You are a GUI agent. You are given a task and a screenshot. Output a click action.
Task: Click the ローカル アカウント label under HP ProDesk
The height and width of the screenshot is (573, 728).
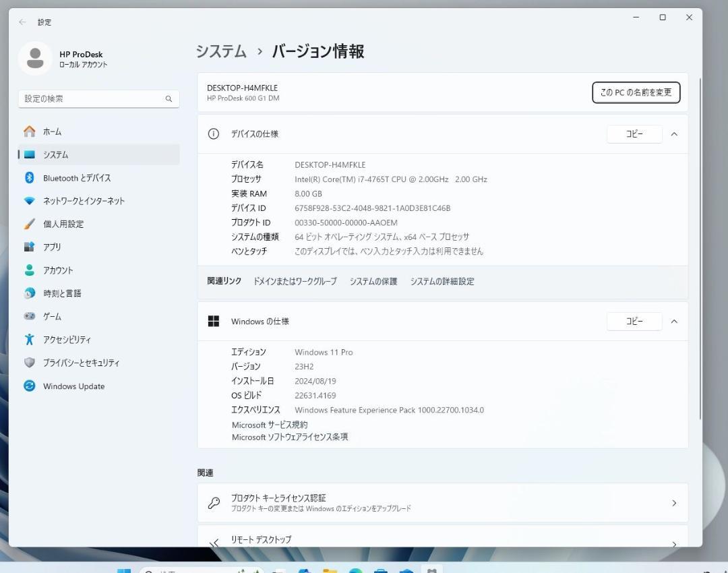(x=83, y=65)
